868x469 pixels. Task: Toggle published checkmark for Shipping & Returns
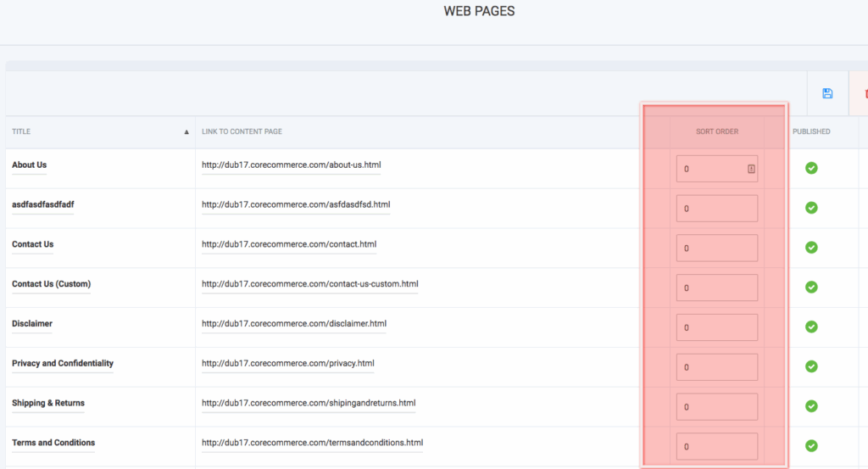(811, 406)
